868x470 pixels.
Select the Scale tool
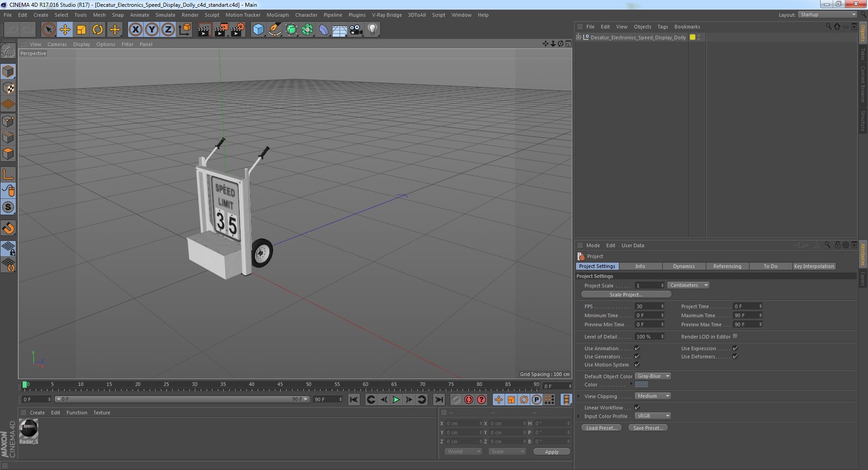coord(81,30)
